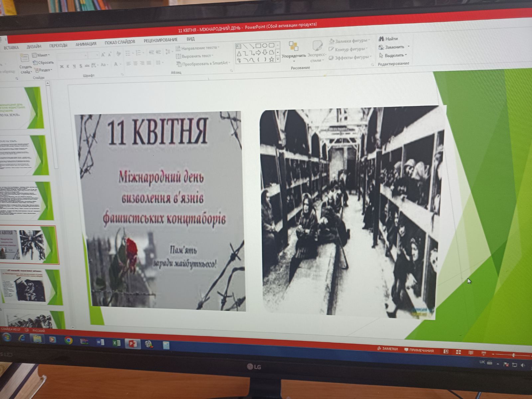The height and width of the screenshot is (399, 532).
Task: Open the Дизайн ribbon tab
Action: [34, 47]
